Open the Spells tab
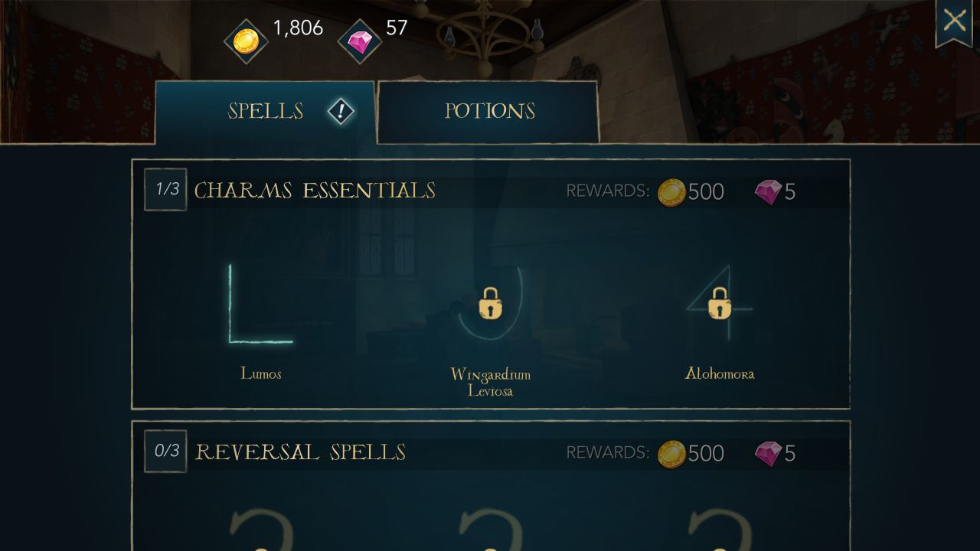This screenshot has height=551, width=980. coord(265,112)
